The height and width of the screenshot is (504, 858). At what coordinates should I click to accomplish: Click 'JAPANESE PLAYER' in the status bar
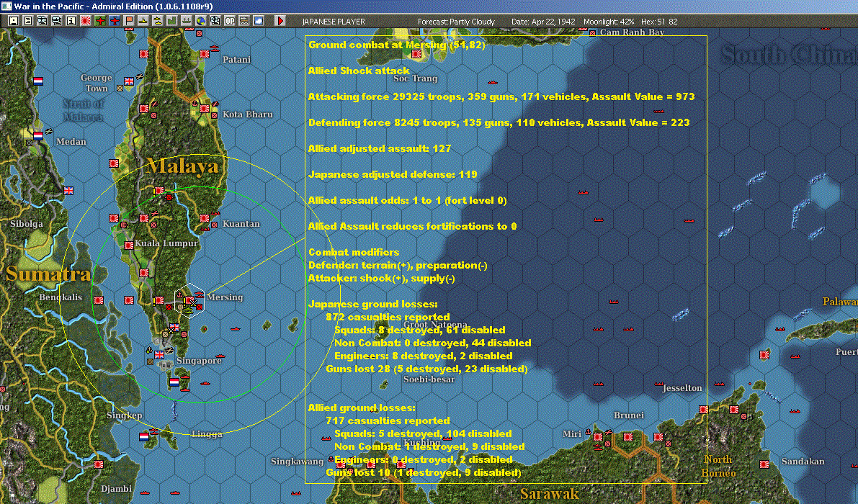[334, 22]
